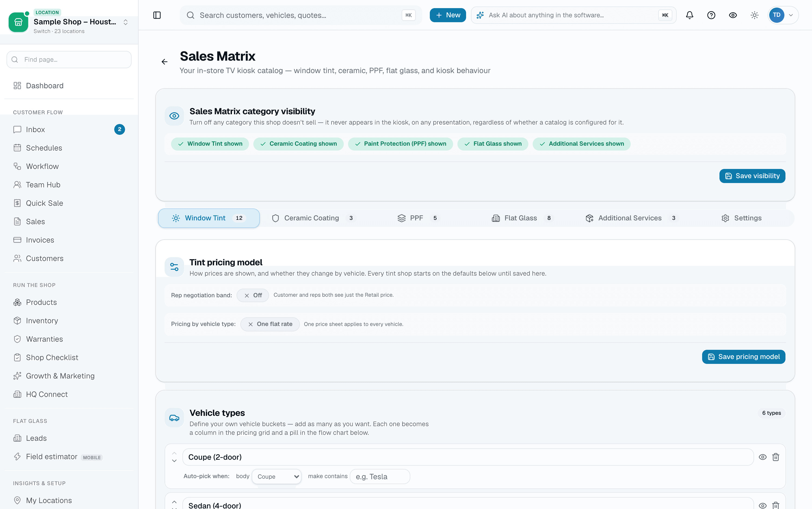This screenshot has width=812, height=509.
Task: Open the Sales page in the sidebar
Action: pyautogui.click(x=69, y=221)
